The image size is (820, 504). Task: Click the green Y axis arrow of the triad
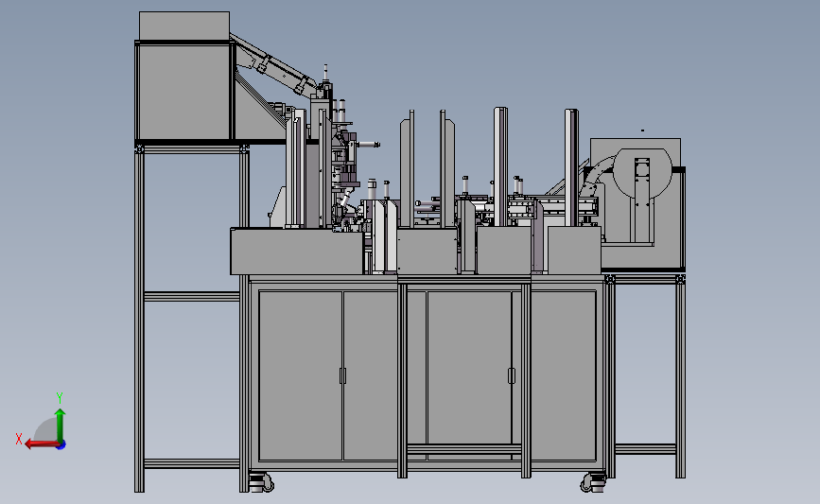(61, 425)
